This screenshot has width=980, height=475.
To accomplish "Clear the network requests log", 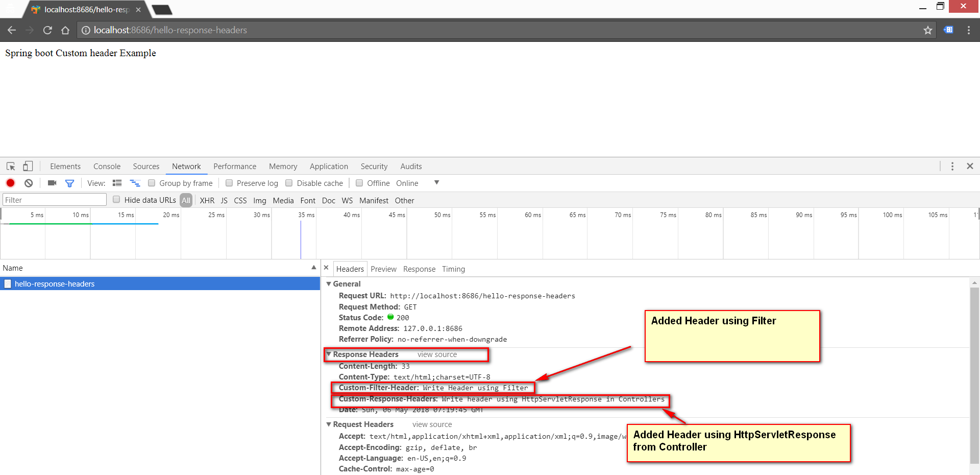I will [28, 183].
